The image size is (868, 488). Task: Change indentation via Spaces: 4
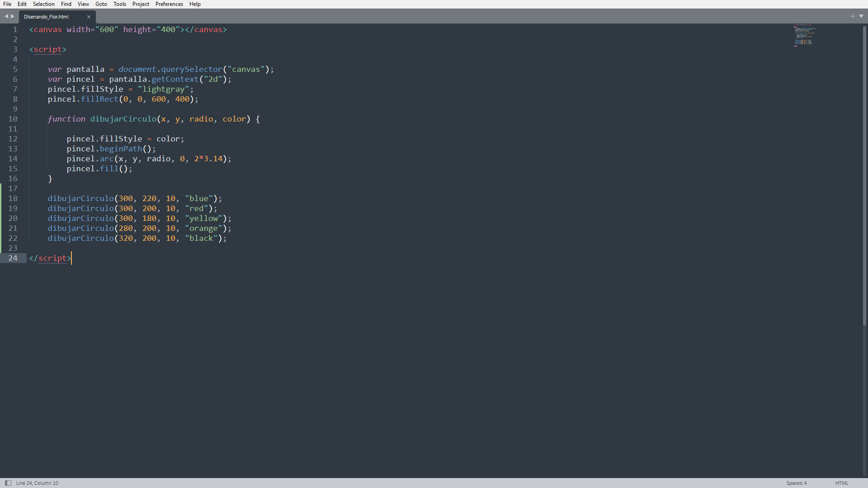pyautogui.click(x=796, y=483)
